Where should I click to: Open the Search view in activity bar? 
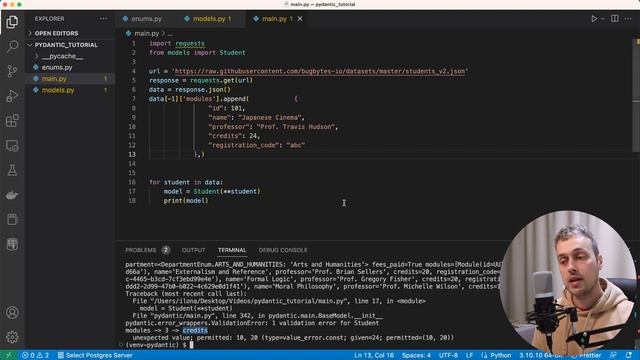pyautogui.click(x=12, y=47)
